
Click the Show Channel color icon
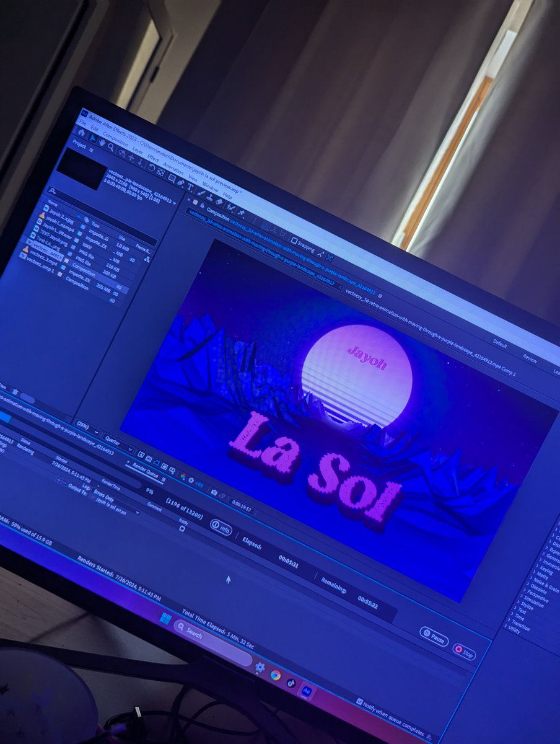183,476
